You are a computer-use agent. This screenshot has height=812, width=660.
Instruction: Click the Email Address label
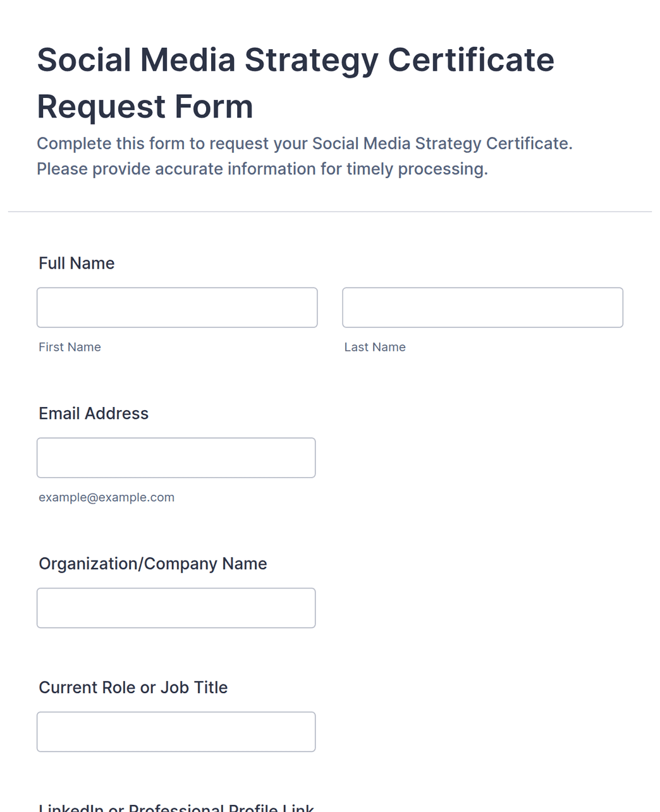coord(94,414)
